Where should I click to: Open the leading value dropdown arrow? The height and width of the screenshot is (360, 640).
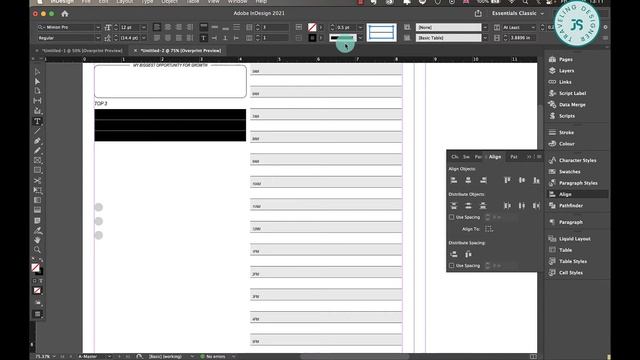(144, 38)
